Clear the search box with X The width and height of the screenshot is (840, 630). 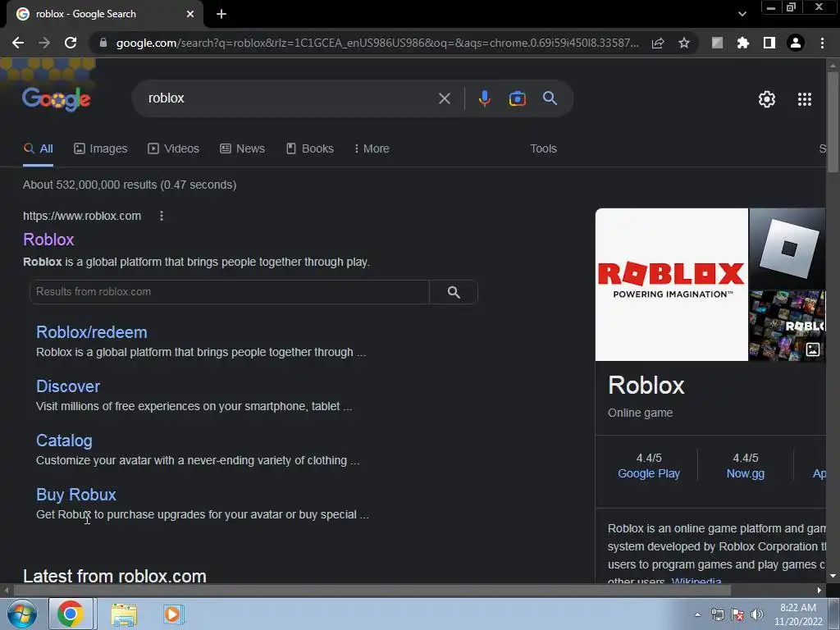click(444, 98)
